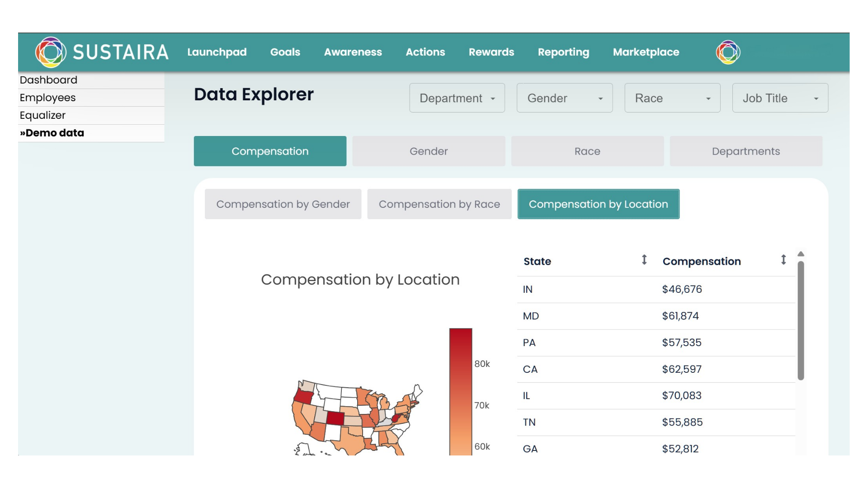
Task: Open the user profile avatar icon
Action: [728, 52]
